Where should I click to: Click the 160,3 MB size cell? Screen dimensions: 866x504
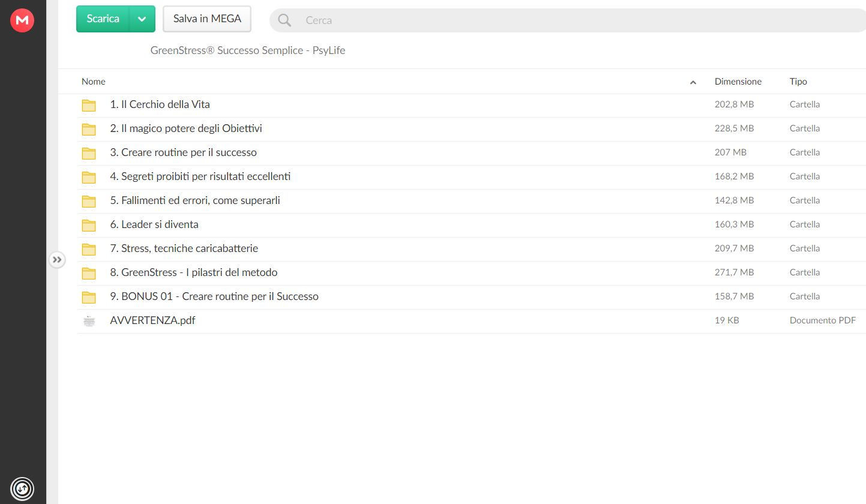tap(734, 224)
